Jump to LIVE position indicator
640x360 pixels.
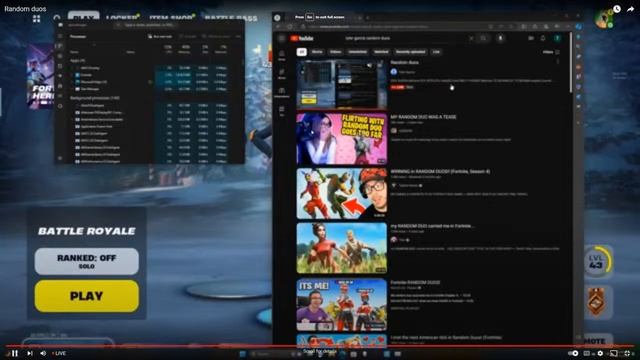click(59, 353)
